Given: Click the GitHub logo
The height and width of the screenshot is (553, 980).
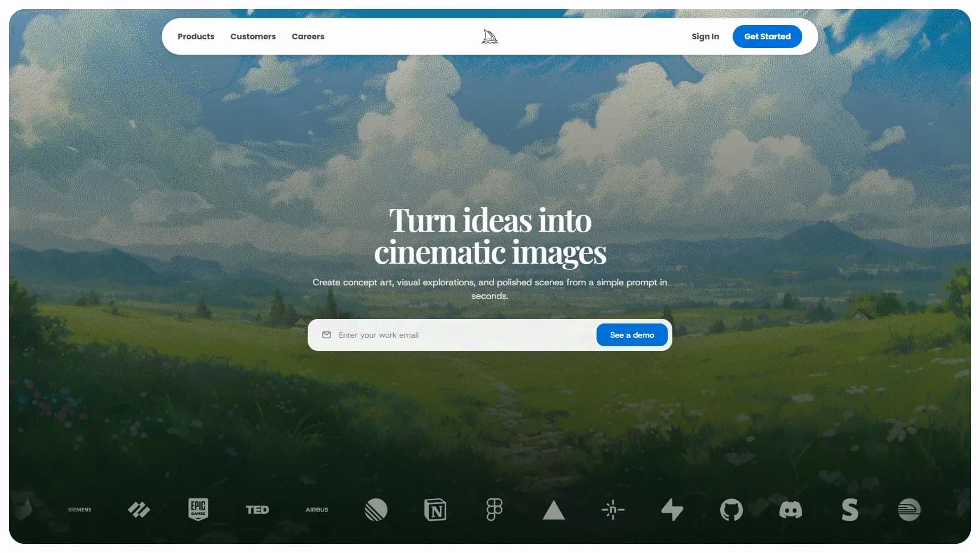Looking at the screenshot, I should coord(732,510).
